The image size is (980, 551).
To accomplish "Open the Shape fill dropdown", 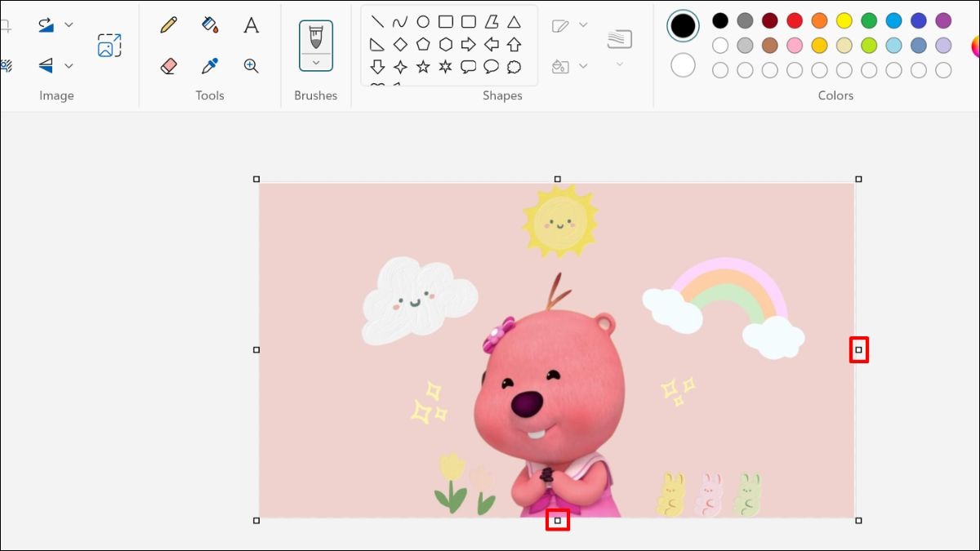I will (583, 65).
